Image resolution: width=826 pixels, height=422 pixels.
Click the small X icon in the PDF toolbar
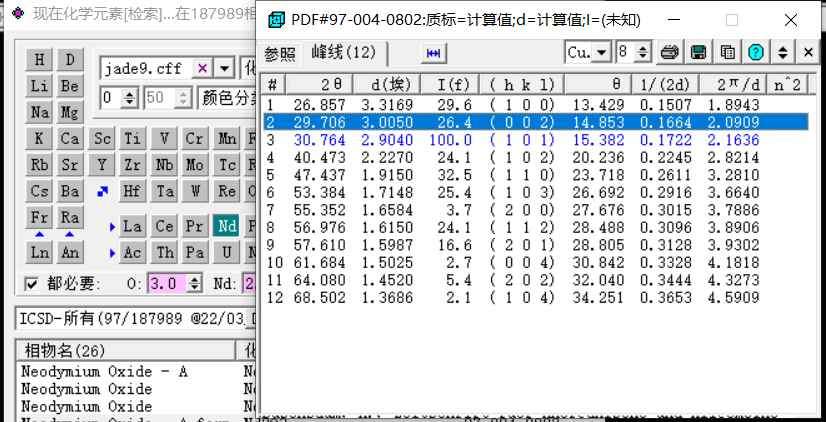(x=809, y=53)
